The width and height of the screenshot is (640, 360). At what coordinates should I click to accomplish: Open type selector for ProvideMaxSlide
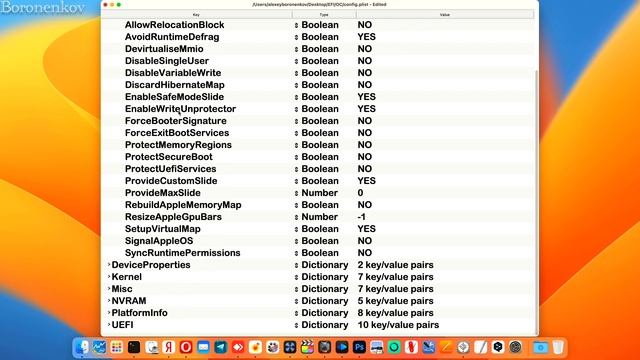[296, 193]
